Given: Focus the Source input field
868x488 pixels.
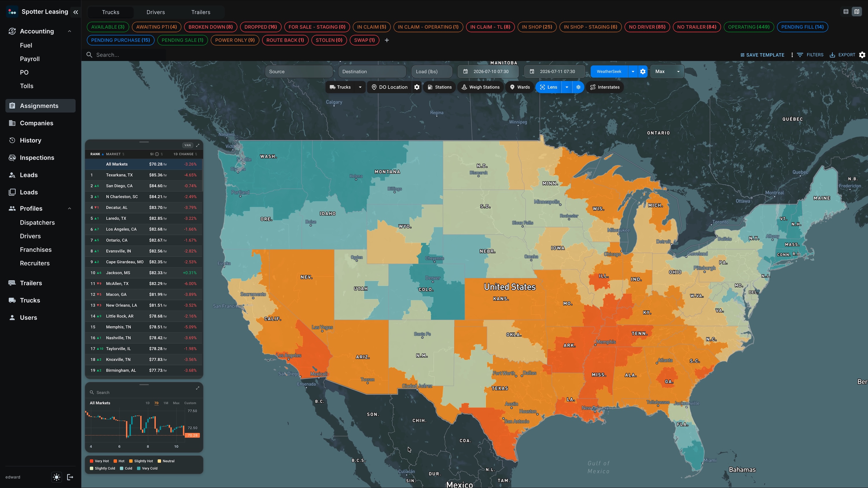Looking at the screenshot, I should (x=299, y=71).
